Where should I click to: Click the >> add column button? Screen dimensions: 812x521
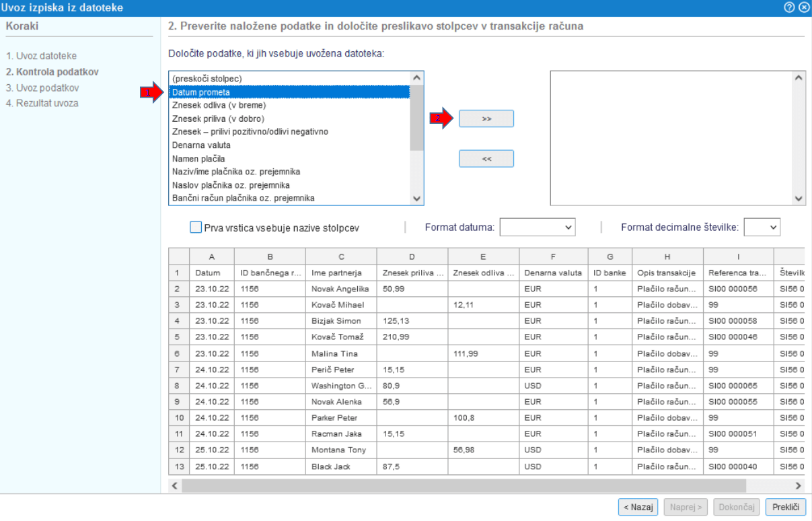click(486, 118)
